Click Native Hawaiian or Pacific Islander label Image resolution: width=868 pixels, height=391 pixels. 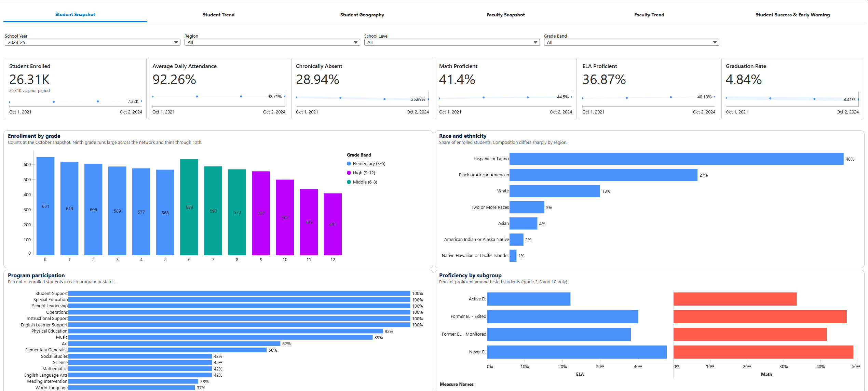click(475, 256)
